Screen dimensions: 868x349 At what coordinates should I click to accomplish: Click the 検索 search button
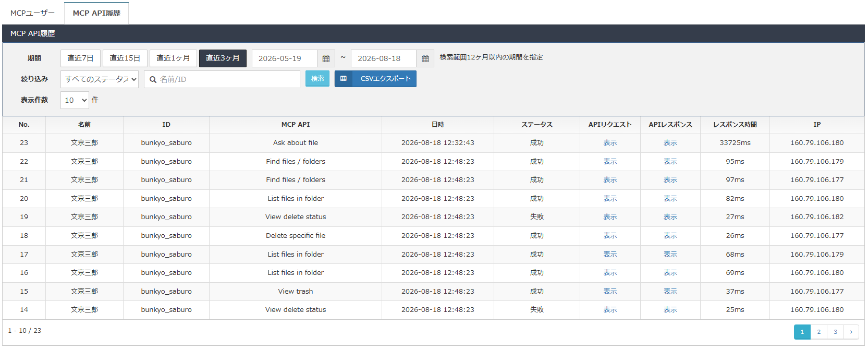pyautogui.click(x=317, y=79)
